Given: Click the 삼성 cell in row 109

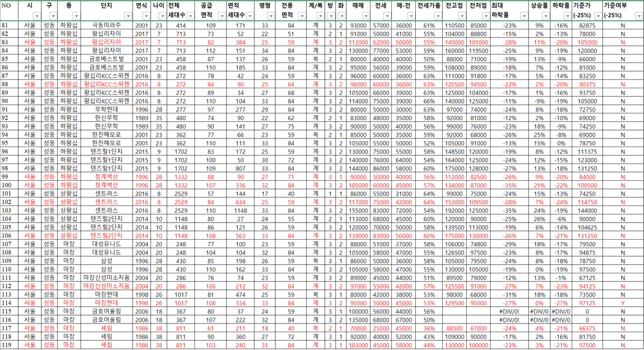Looking at the screenshot, I should coord(106,261).
